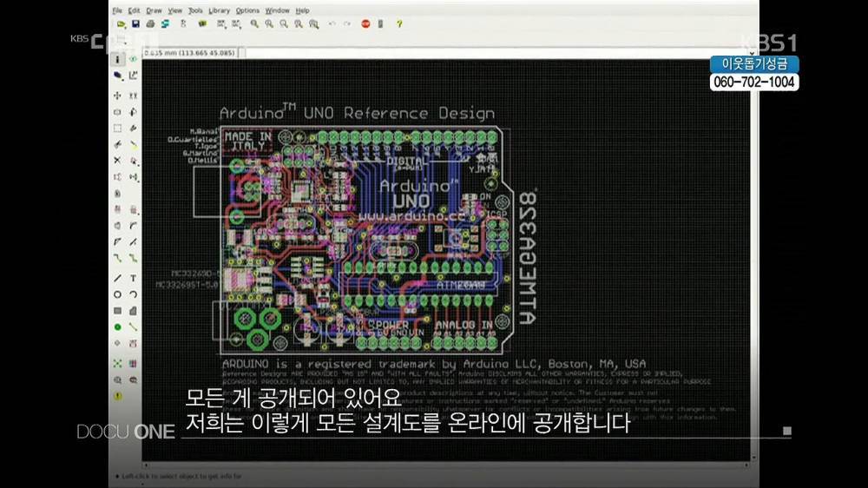This screenshot has width=868, height=488.
Task: Select the Group selection tool
Action: (x=117, y=128)
